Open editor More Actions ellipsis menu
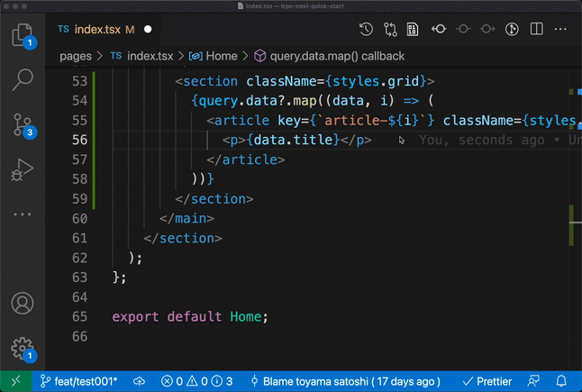This screenshot has width=582, height=392. 559,29
